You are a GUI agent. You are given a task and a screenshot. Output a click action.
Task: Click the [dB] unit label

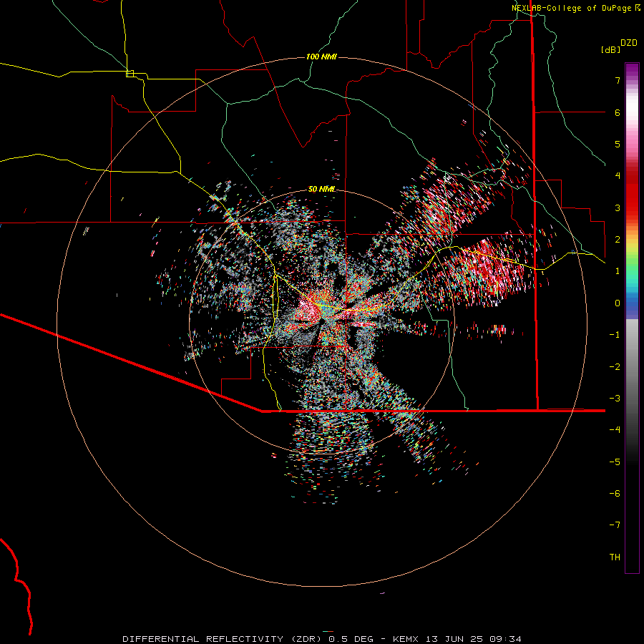point(610,49)
